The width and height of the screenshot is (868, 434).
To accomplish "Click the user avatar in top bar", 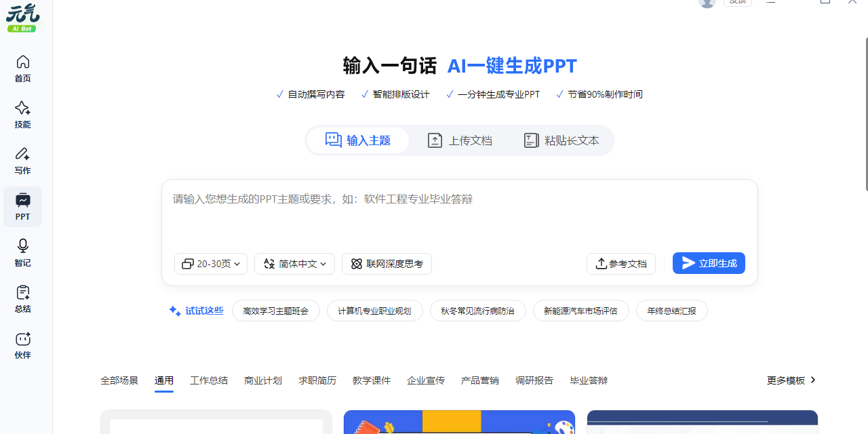I will tap(707, 4).
